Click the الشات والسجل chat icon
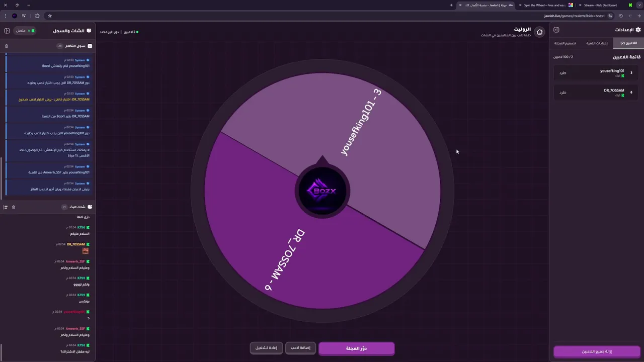Screen dimensions: 644x362 point(89,31)
